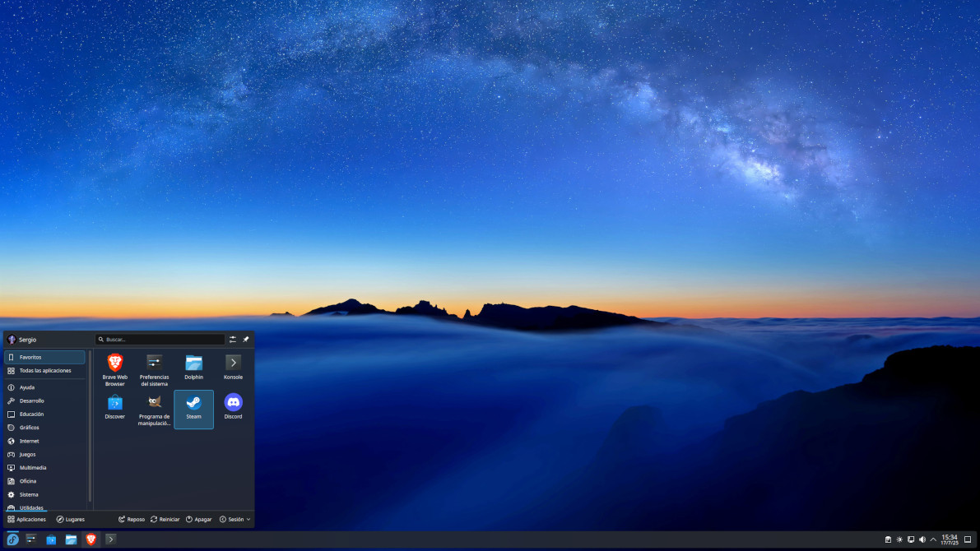Click show desktop button at taskbar end
This screenshot has width=980, height=551.
968,539
